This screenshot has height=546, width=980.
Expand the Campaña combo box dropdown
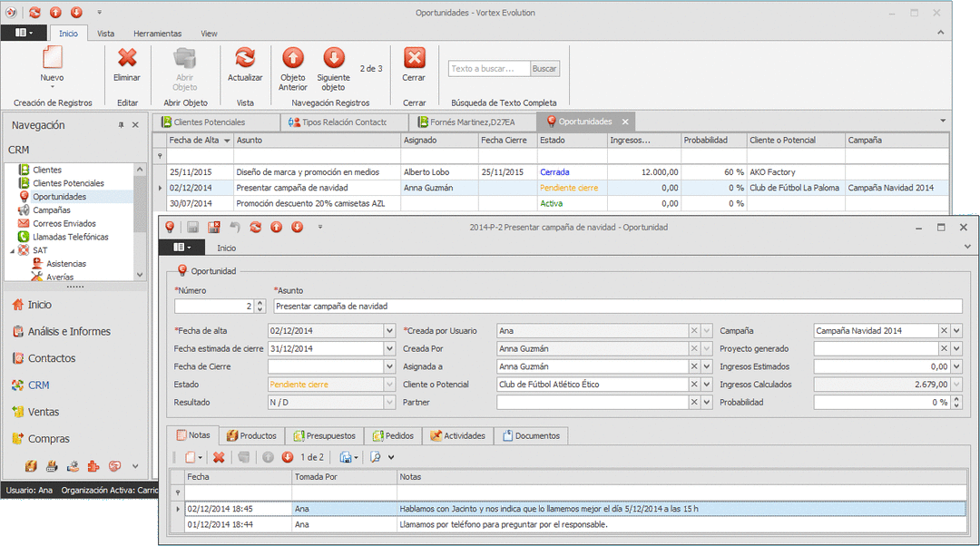pyautogui.click(x=956, y=331)
